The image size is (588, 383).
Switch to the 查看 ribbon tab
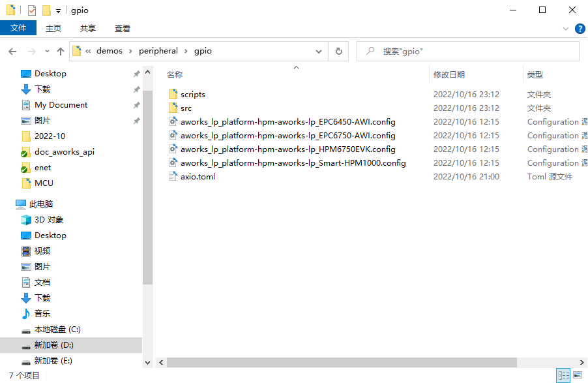click(123, 28)
